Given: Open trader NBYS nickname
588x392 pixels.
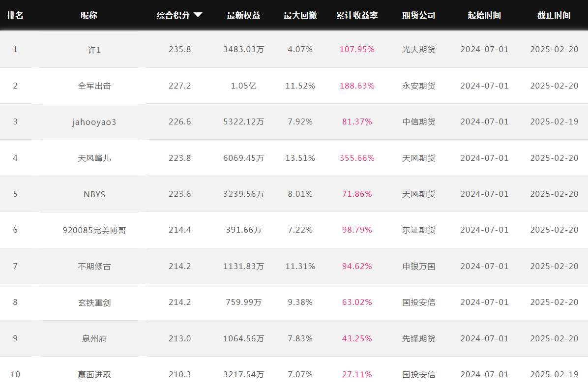Looking at the screenshot, I should [94, 194].
